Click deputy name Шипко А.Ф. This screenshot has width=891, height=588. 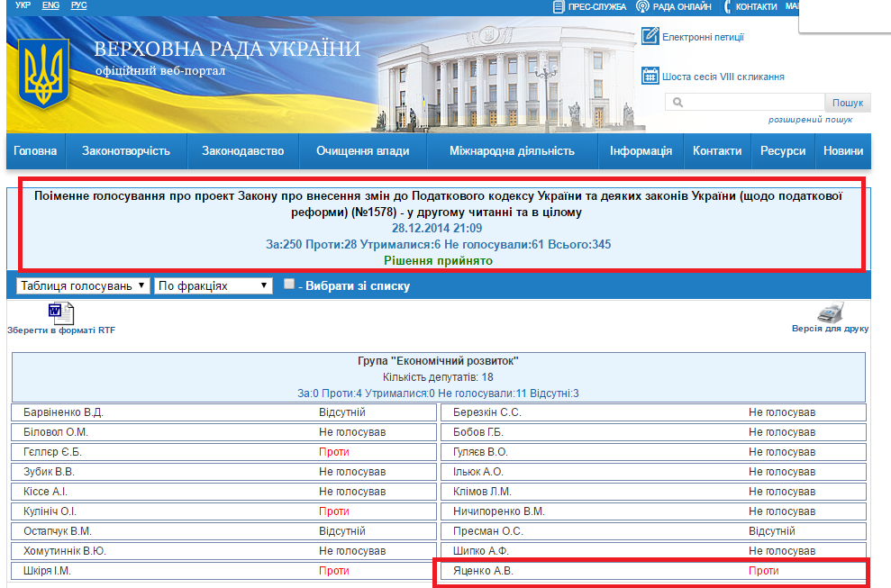[481, 551]
